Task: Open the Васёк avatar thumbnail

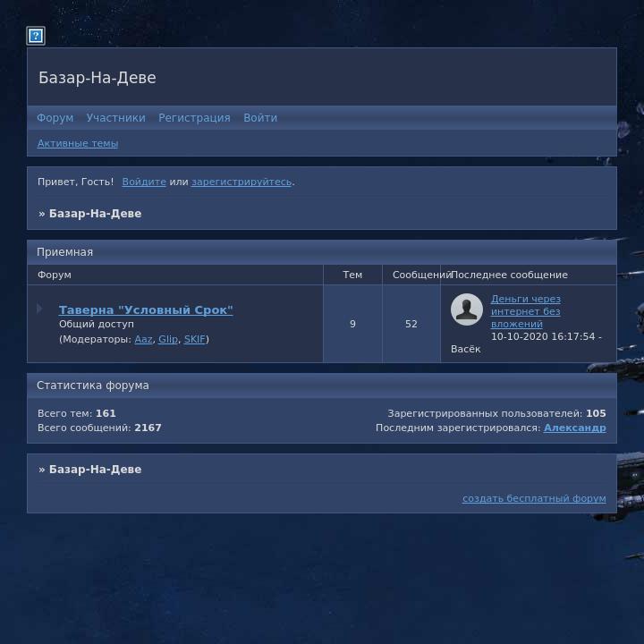Action: click(x=467, y=309)
